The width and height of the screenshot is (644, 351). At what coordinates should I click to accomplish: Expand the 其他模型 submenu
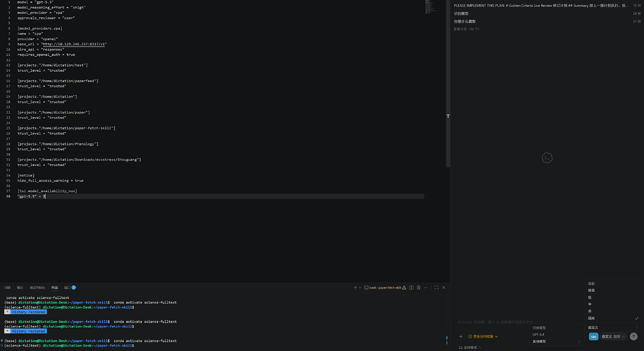[x=556, y=342]
